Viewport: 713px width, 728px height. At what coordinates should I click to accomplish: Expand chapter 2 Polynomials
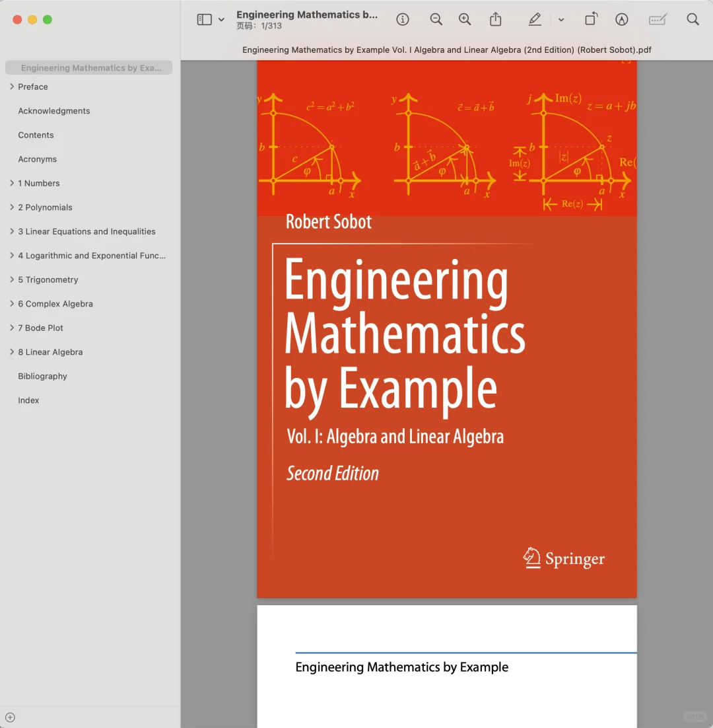tap(12, 207)
